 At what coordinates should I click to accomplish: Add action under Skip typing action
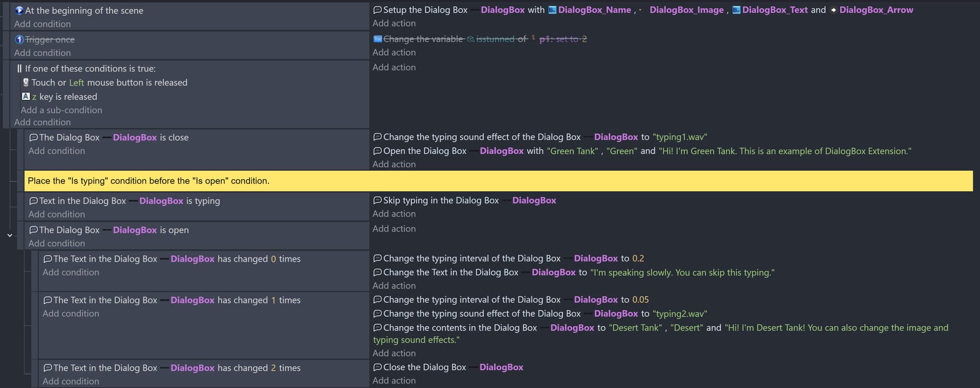click(x=394, y=214)
